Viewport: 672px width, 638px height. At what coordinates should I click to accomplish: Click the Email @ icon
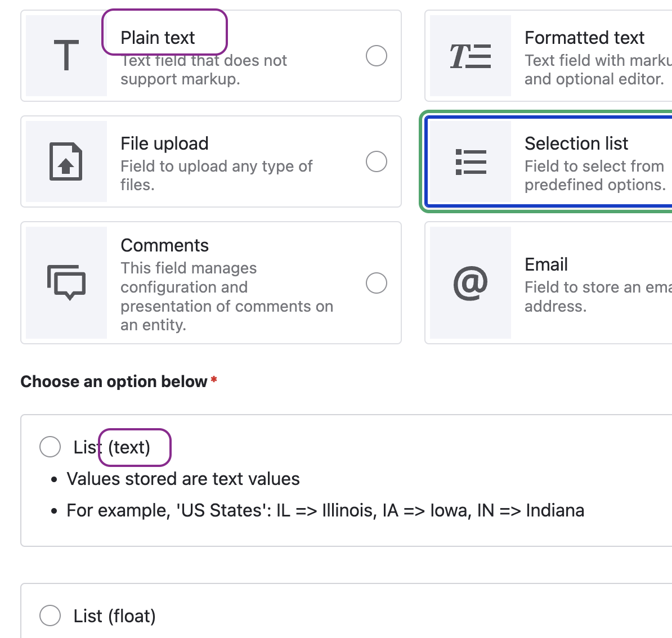coord(471,283)
